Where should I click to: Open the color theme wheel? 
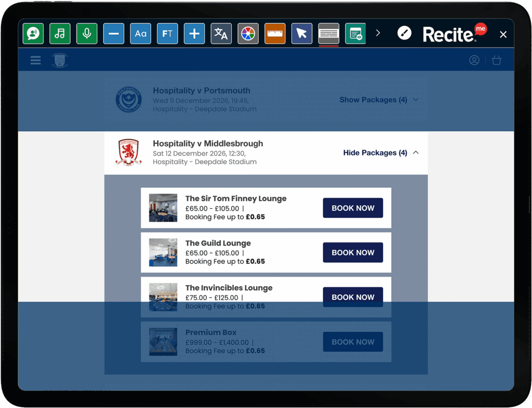click(x=248, y=34)
